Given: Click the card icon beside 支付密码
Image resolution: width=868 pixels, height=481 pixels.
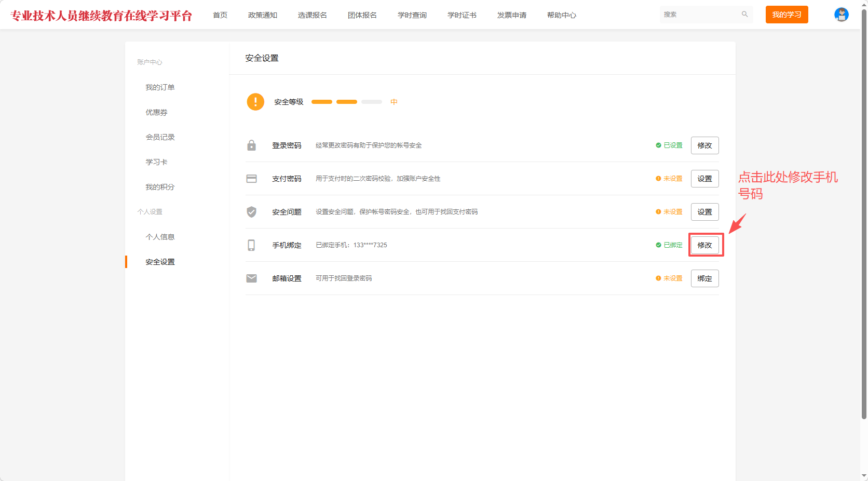Looking at the screenshot, I should pyautogui.click(x=251, y=179).
